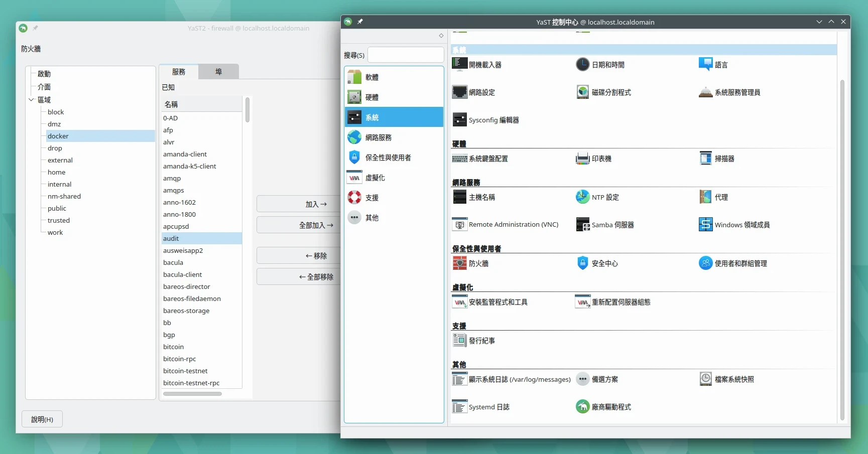Open the NTP 設定 icon

pyautogui.click(x=582, y=197)
